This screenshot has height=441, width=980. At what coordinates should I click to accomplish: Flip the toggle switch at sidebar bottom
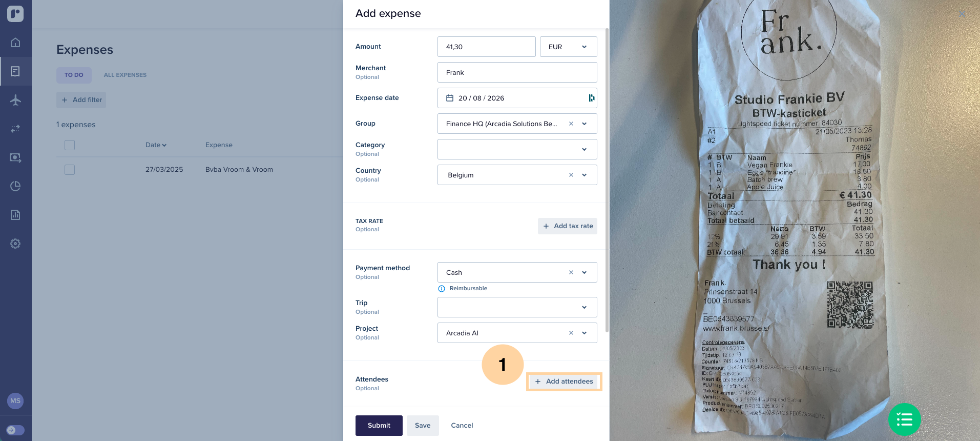pyautogui.click(x=15, y=430)
